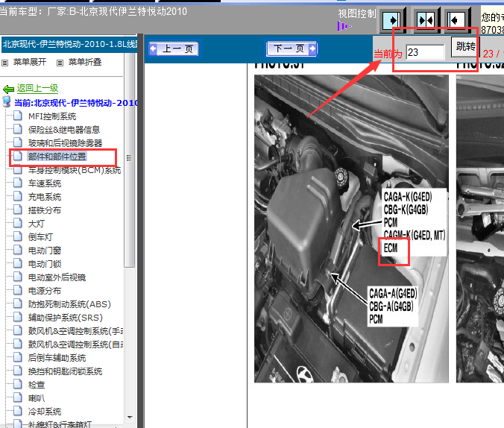Open 鼓风机&空调控制系统(手动) tree item
The width and height of the screenshot is (504, 428).
75,331
